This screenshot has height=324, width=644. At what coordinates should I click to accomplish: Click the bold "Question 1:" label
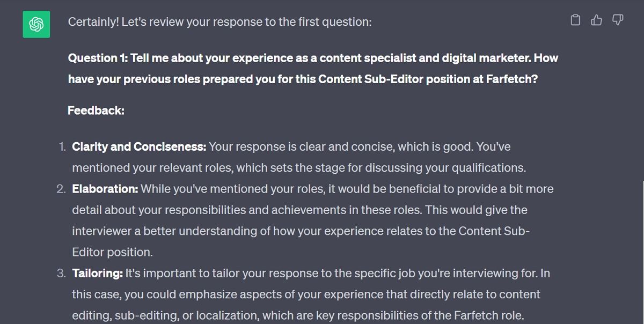(97, 58)
